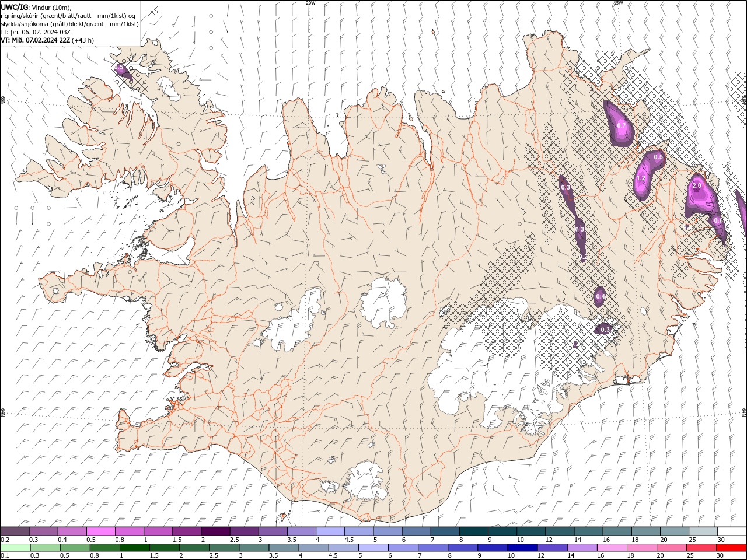This screenshot has height=560, width=747.
Task: Pick the 25 light grey swatch in snow legend
Action: pyautogui.click(x=703, y=531)
